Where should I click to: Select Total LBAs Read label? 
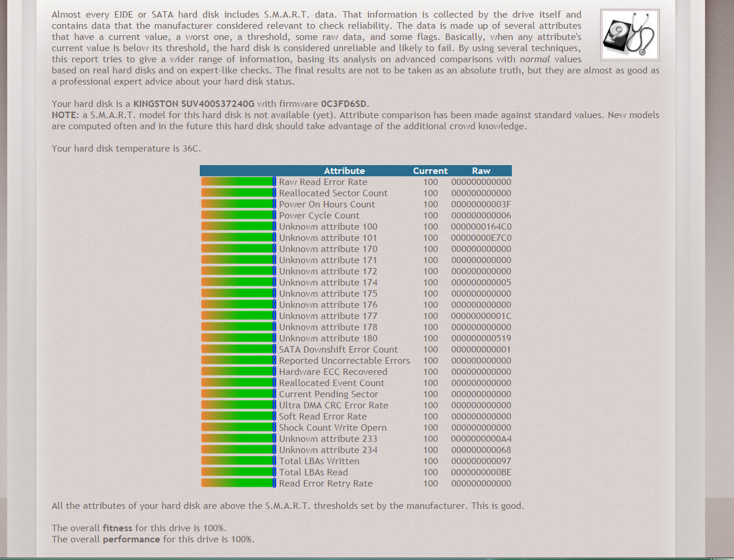pos(313,472)
